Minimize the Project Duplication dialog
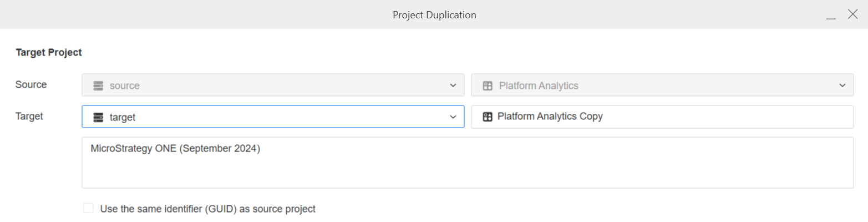The width and height of the screenshot is (868, 222). tap(830, 16)
